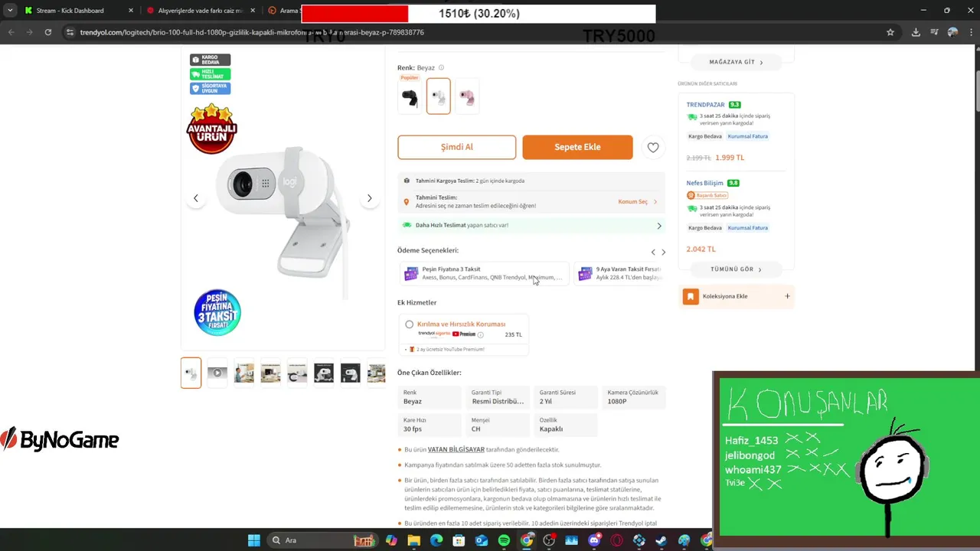Viewport: 980px width, 551px height.
Task: Select Kırılma ve Hırsızlık Koruması radio button
Action: tap(410, 324)
